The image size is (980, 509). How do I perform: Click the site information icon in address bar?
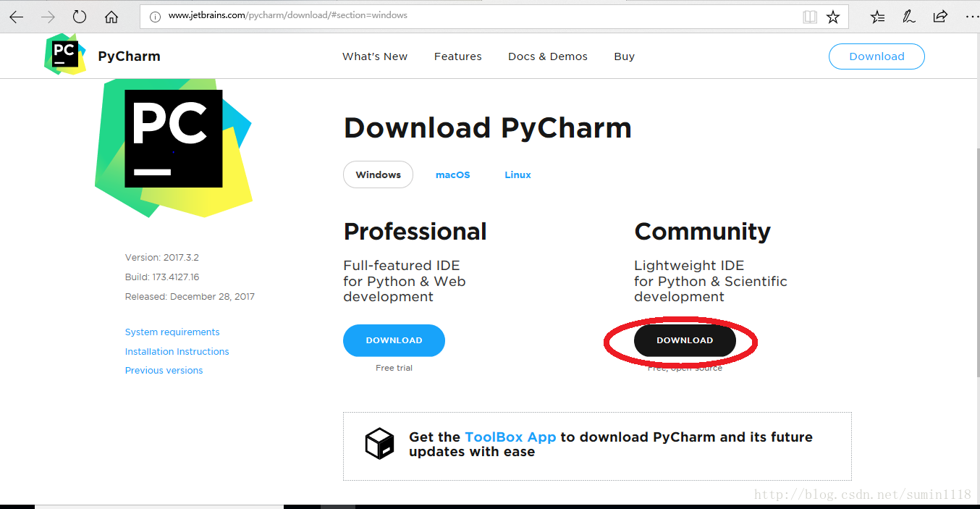pyautogui.click(x=155, y=16)
